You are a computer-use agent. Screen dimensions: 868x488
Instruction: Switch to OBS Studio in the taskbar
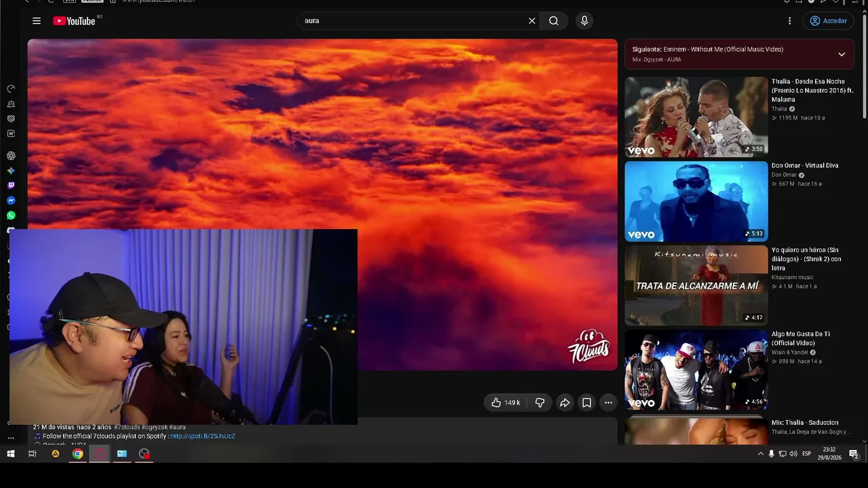pos(144,453)
